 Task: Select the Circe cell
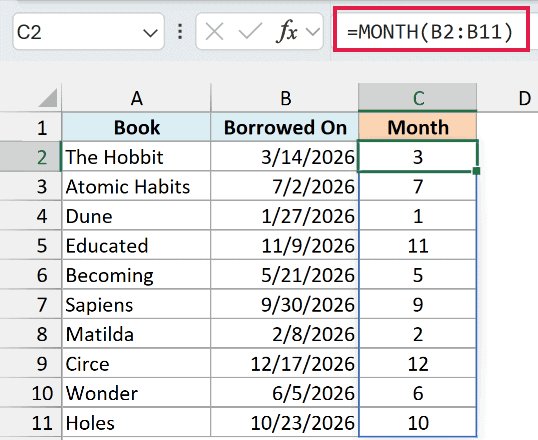136,363
